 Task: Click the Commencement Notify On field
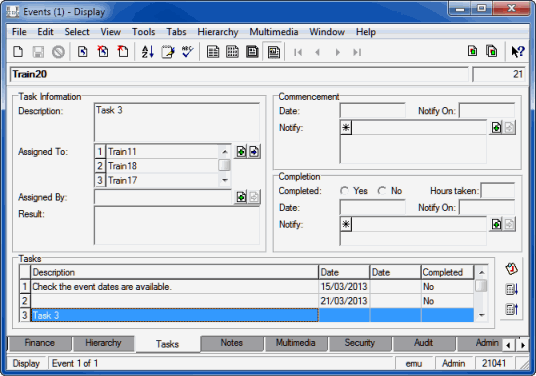[487, 111]
